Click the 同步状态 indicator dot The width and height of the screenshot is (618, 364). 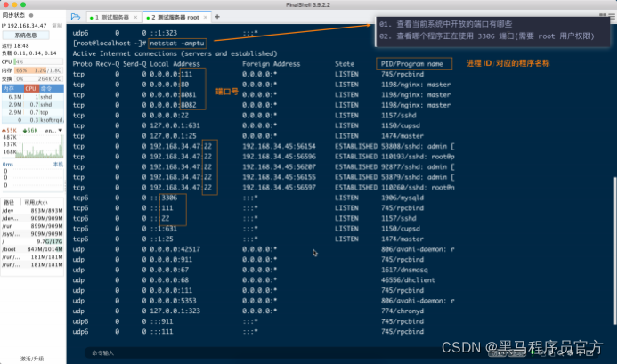click(x=31, y=15)
